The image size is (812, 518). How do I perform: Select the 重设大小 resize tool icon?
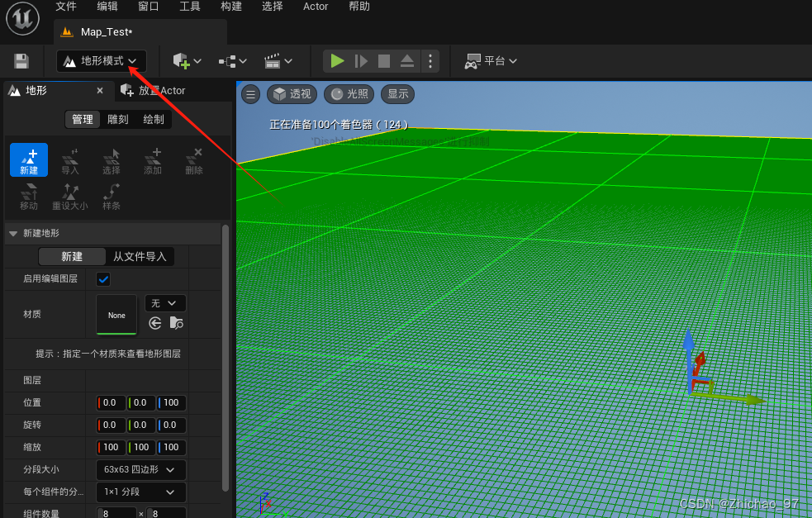click(x=70, y=196)
